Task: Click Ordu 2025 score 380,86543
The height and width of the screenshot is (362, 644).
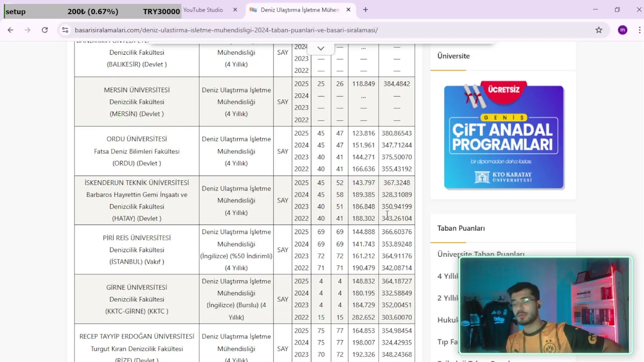Action: tap(396, 133)
